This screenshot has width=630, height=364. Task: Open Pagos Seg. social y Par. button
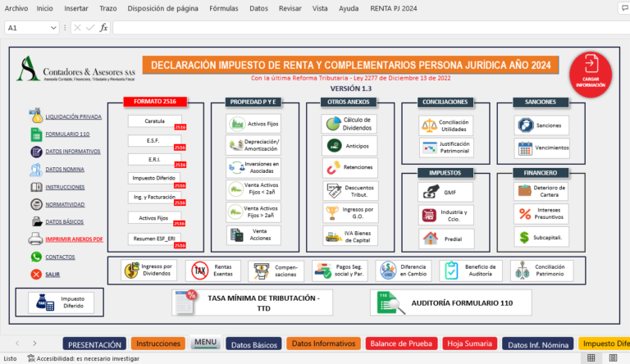tap(340, 271)
